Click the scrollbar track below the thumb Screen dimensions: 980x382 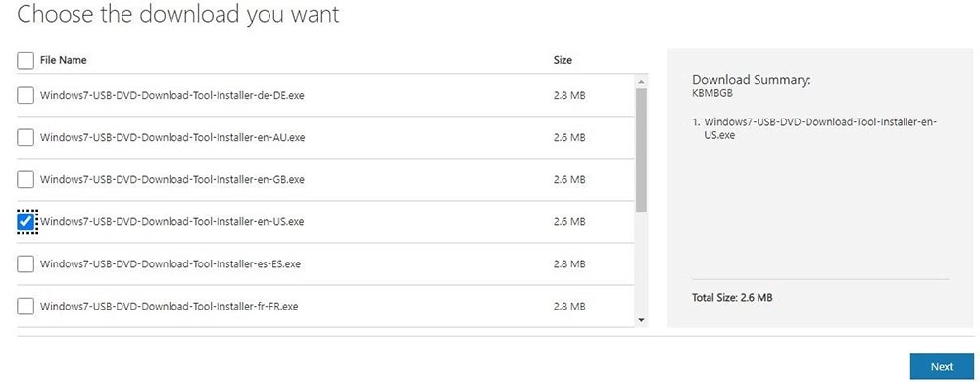point(641,263)
